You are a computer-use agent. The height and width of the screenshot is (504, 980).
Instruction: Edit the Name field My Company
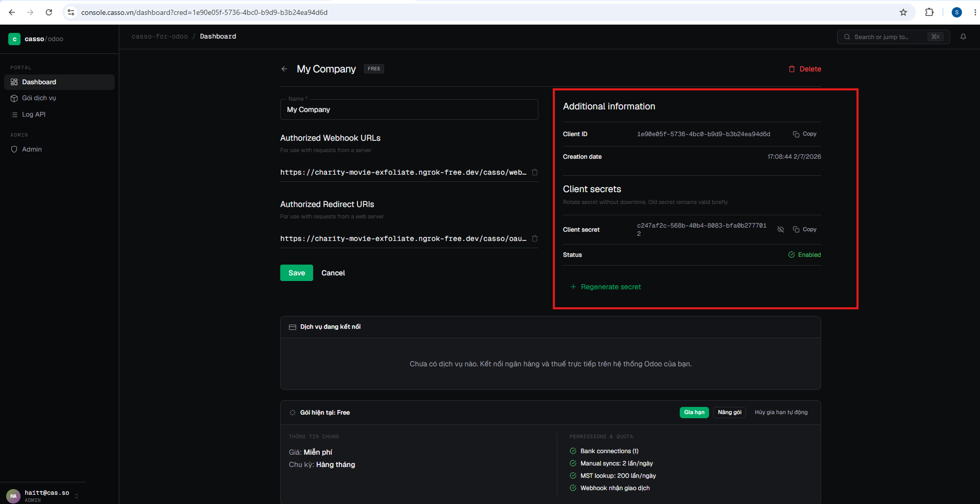click(x=409, y=109)
